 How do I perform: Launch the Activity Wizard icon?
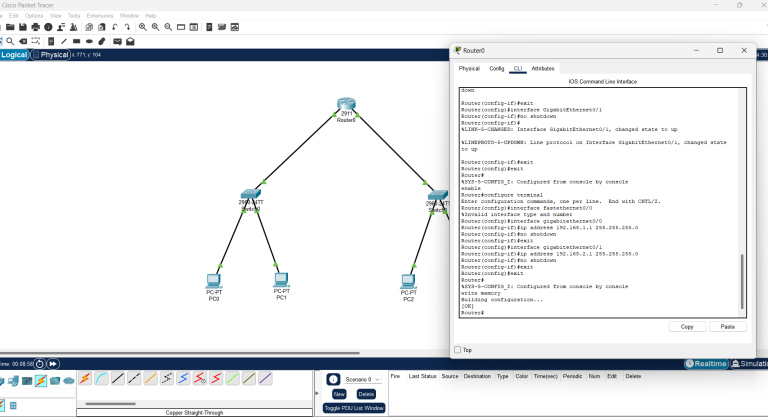(x=73, y=27)
